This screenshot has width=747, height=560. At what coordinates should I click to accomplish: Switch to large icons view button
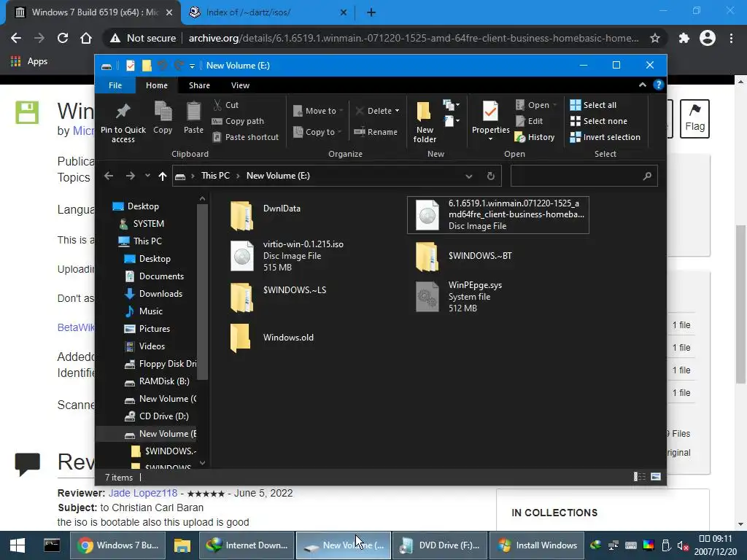[656, 477]
